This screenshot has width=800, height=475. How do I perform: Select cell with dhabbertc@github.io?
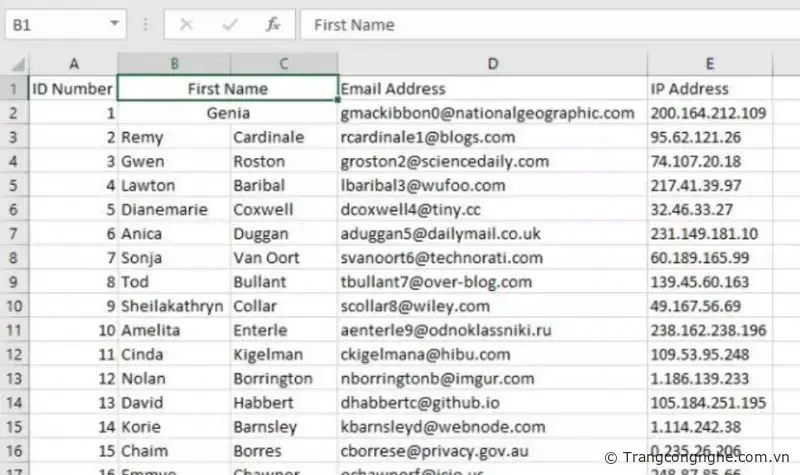coord(492,402)
